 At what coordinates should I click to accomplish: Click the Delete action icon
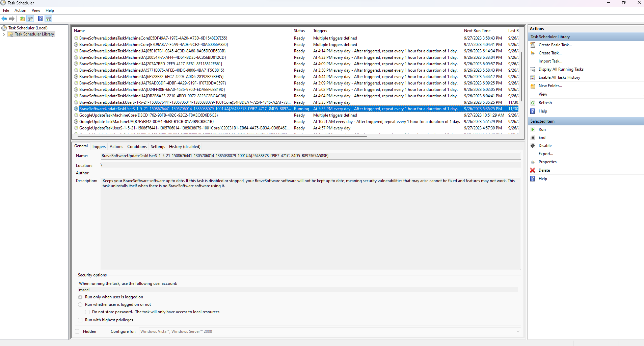pyautogui.click(x=533, y=170)
